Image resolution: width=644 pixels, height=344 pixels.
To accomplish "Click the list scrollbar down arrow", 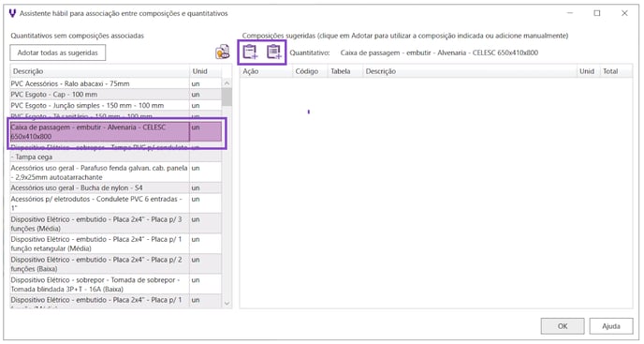I will click(227, 304).
